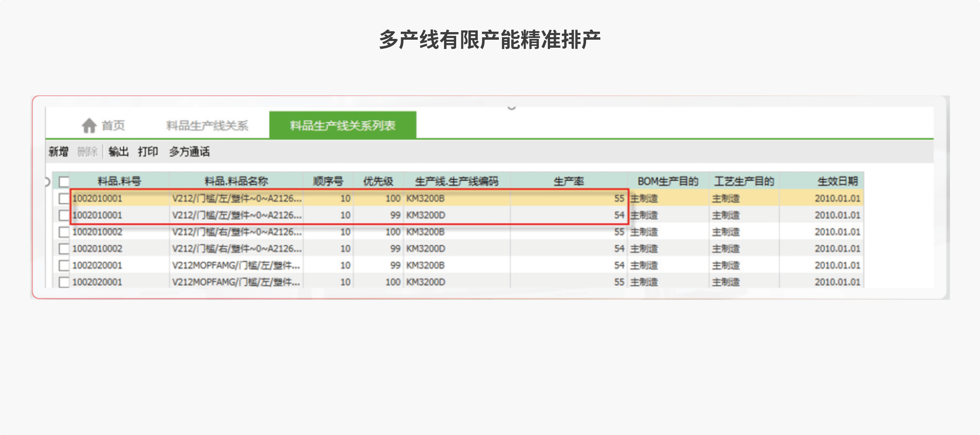Click the home icon beside 首页

tap(89, 125)
